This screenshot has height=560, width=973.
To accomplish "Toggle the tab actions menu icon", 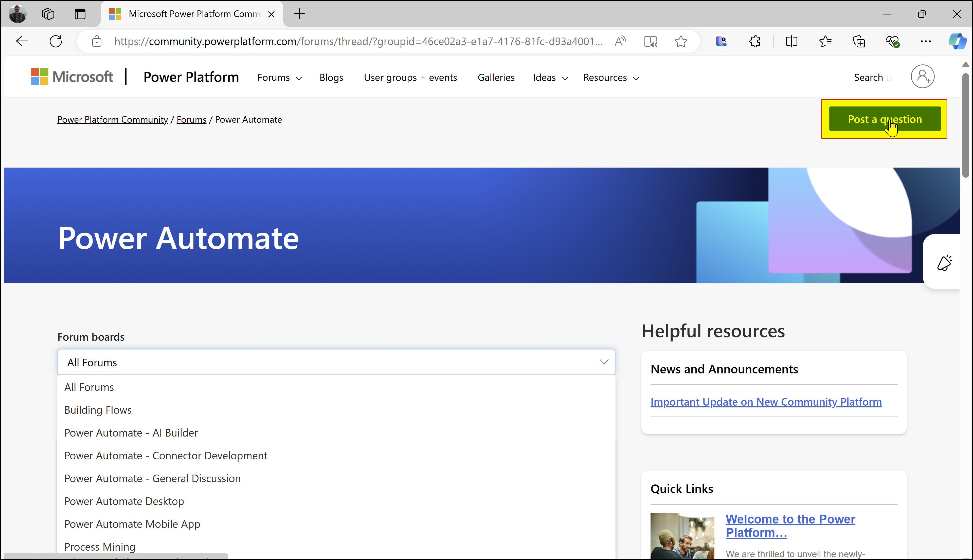I will pos(80,14).
